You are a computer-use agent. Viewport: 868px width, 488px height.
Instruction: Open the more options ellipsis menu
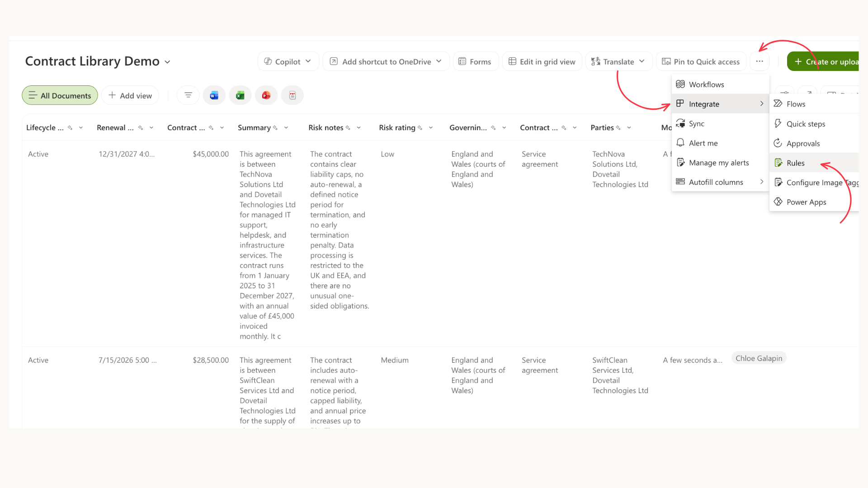coord(759,61)
